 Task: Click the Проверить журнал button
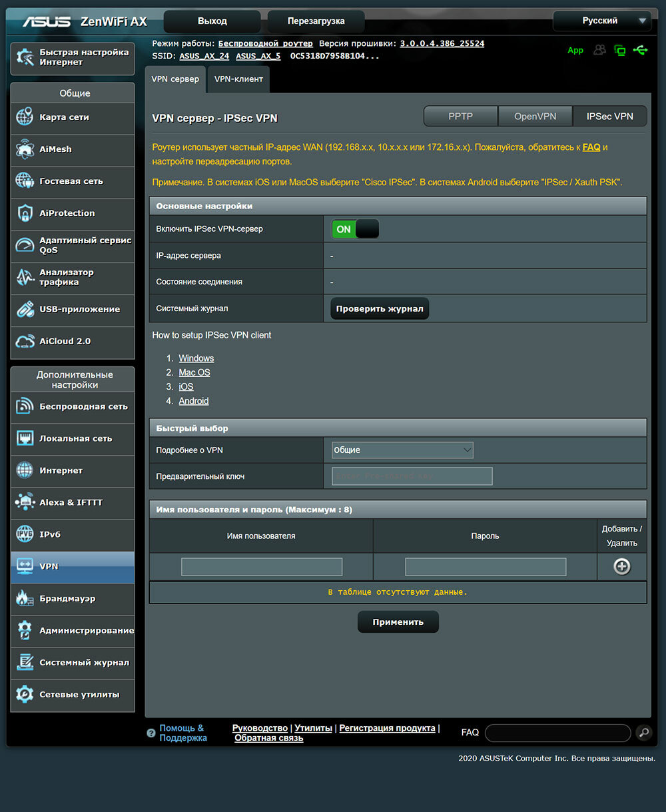(x=380, y=309)
